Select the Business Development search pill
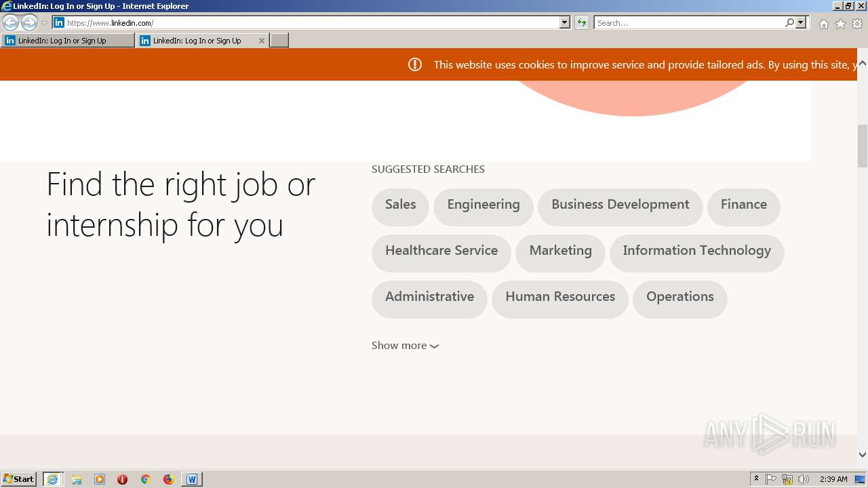The height and width of the screenshot is (488, 868). click(620, 207)
